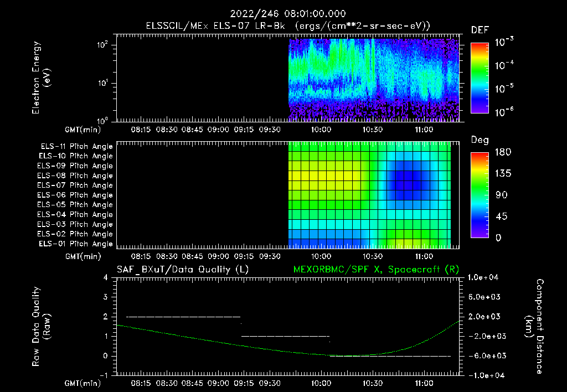Click the 6.0e+03 right axis value
567x392 pixels.
(x=484, y=297)
